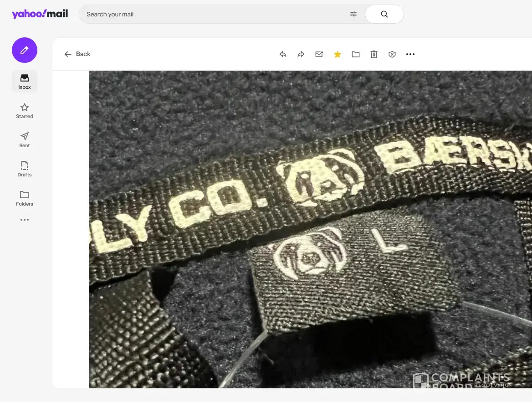Viewport: 532px width, 402px height.
Task: Reply to this email
Action: click(x=283, y=54)
